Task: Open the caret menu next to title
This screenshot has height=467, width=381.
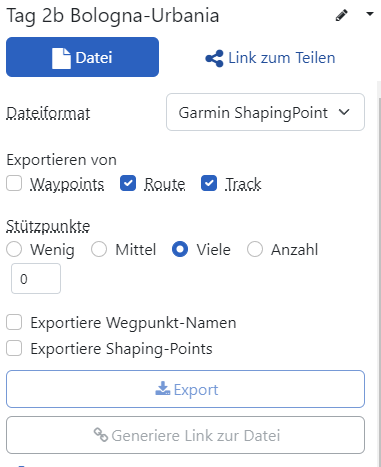Action: pyautogui.click(x=370, y=14)
